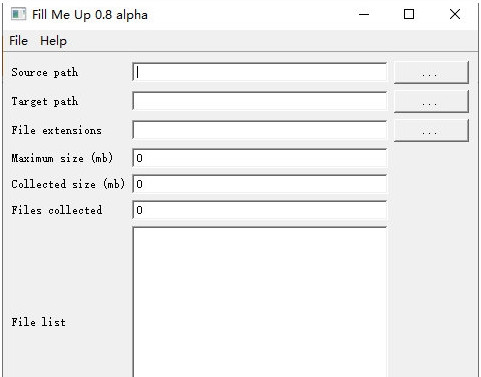Open the File menu
Screen dimensions: 481x377
(18, 41)
